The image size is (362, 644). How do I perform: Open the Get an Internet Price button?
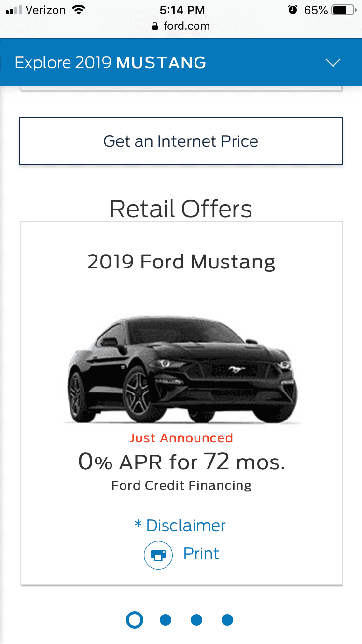(181, 141)
